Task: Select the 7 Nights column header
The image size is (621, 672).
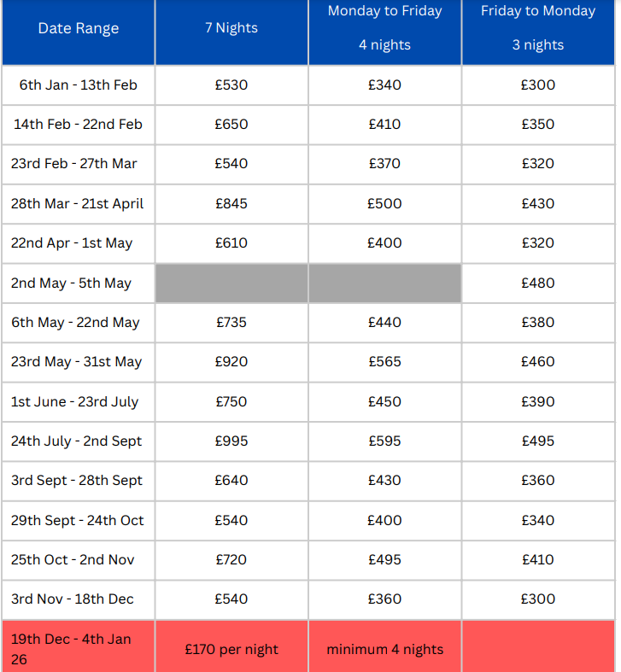Action: [231, 28]
